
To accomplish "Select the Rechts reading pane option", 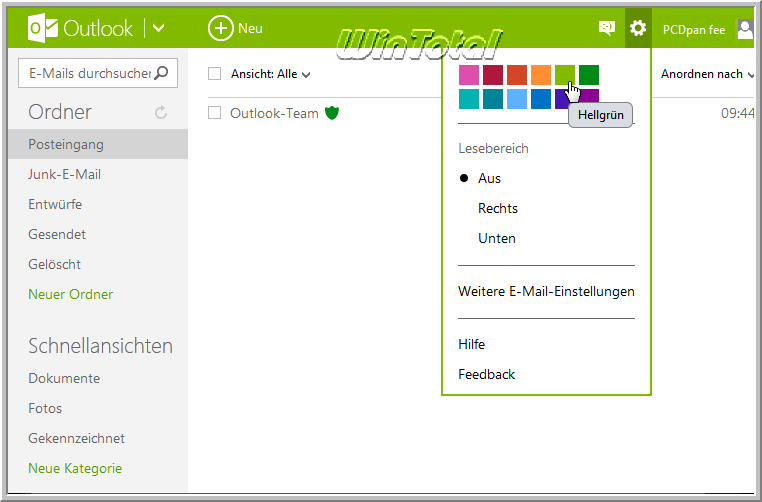I will [498, 208].
